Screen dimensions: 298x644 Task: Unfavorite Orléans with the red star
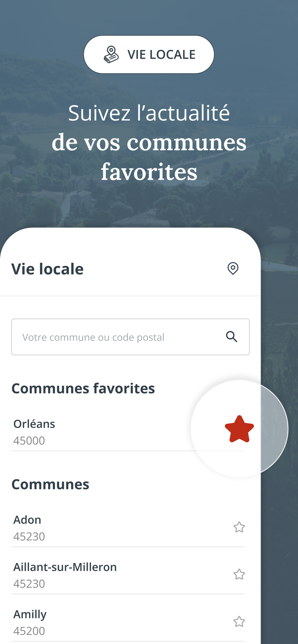click(239, 429)
